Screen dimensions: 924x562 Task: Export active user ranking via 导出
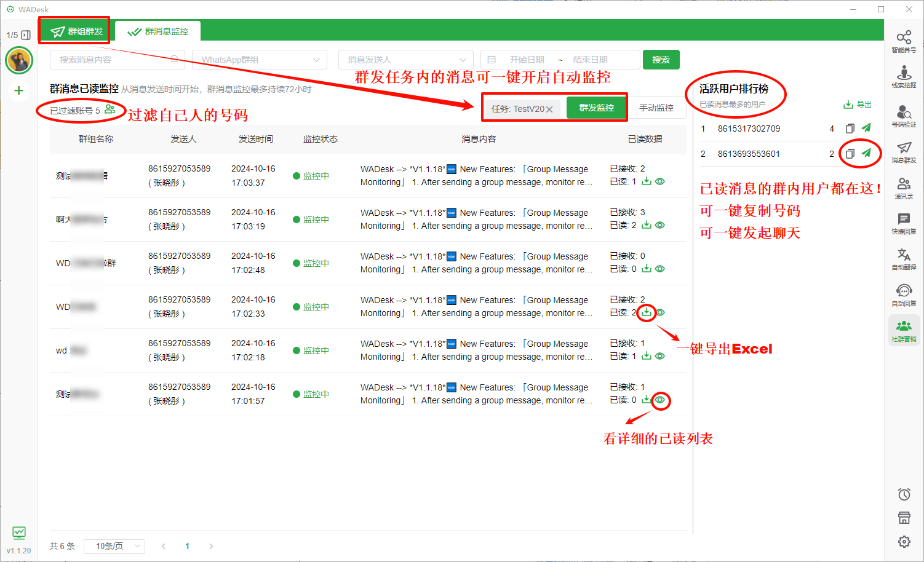click(858, 105)
